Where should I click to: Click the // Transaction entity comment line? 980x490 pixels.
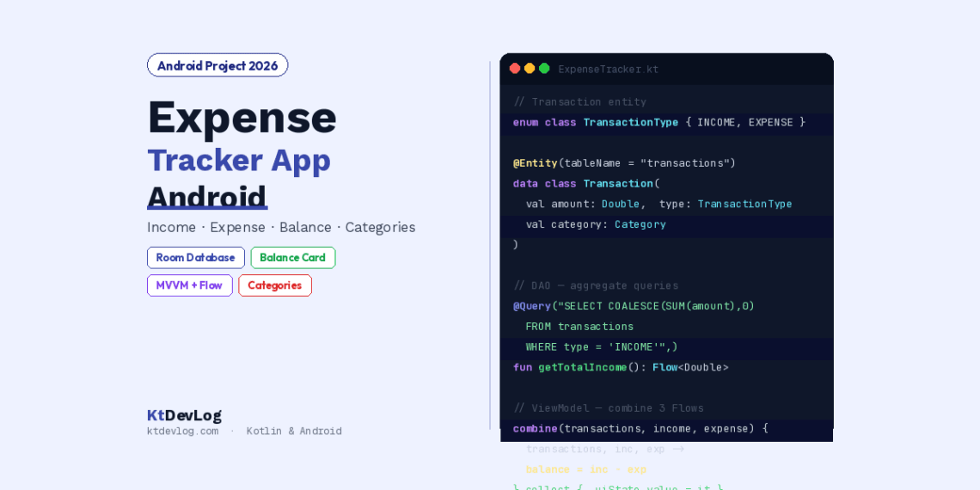tap(579, 102)
